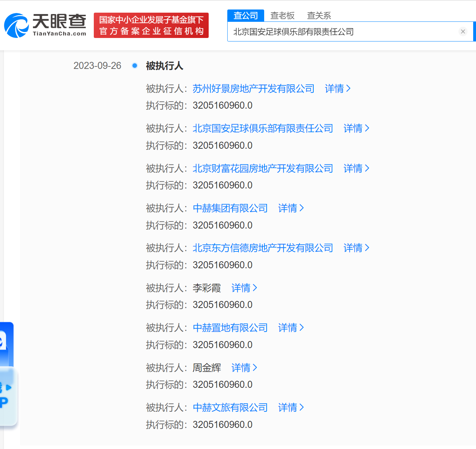Click the 被执行人 section heading

165,66
